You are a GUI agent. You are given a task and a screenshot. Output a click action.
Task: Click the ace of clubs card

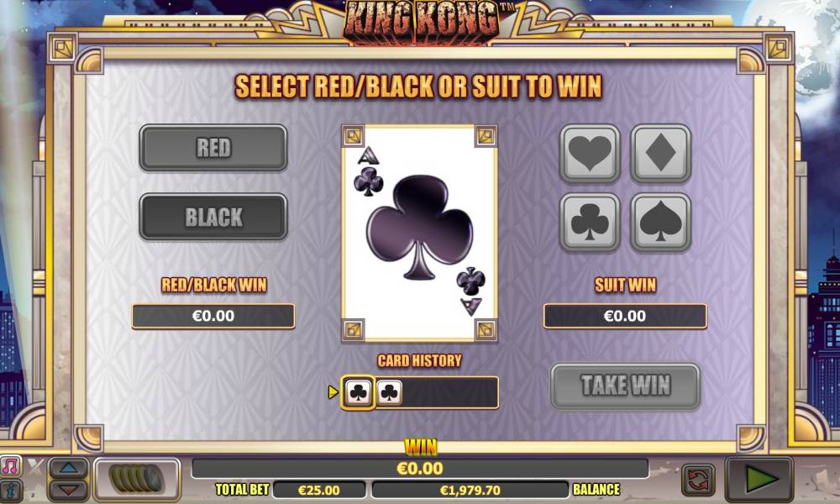click(x=419, y=234)
